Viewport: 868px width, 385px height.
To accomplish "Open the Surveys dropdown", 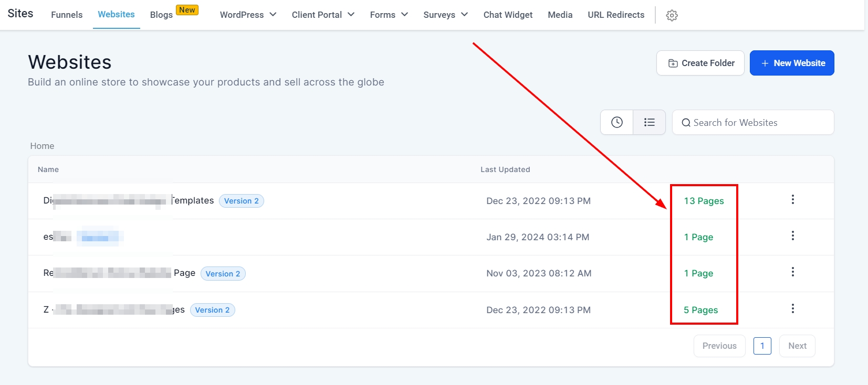I will 445,15.
